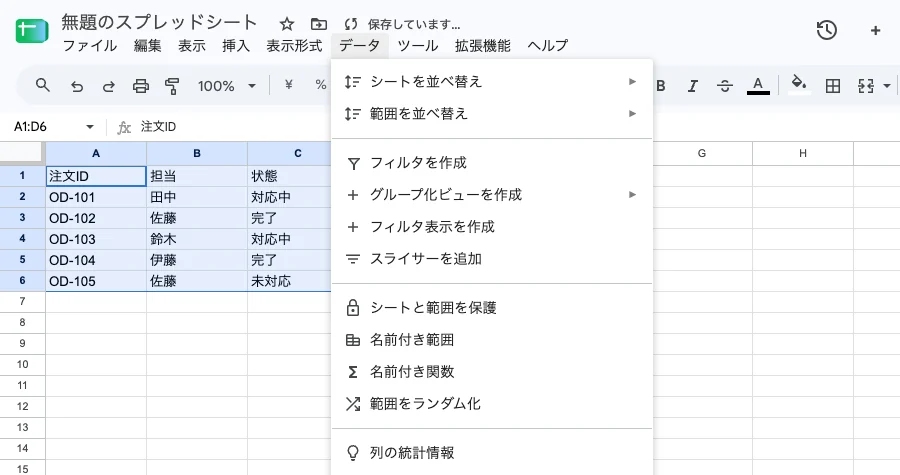Expand グループ化ビューを作成 submenu
Screen dimensions: 900x475
[492, 195]
